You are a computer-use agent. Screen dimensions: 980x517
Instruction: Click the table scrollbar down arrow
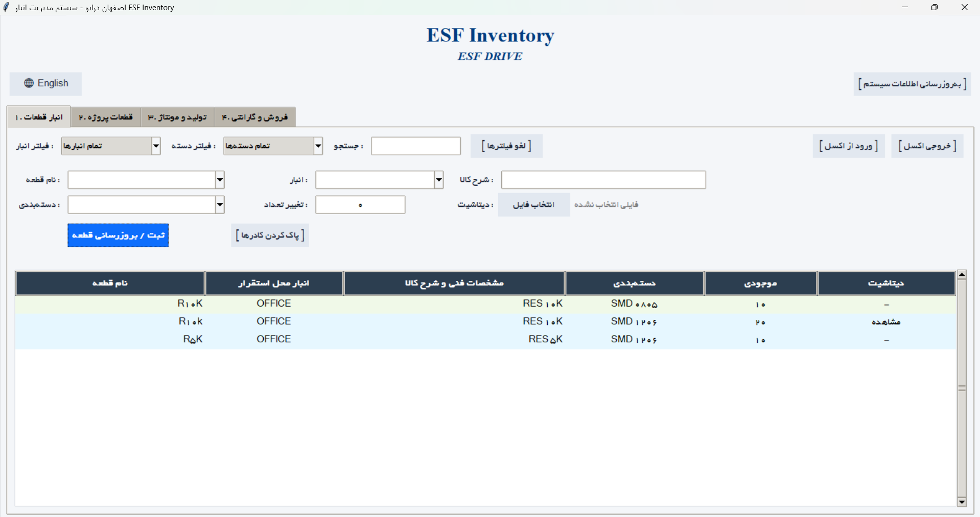(x=962, y=502)
